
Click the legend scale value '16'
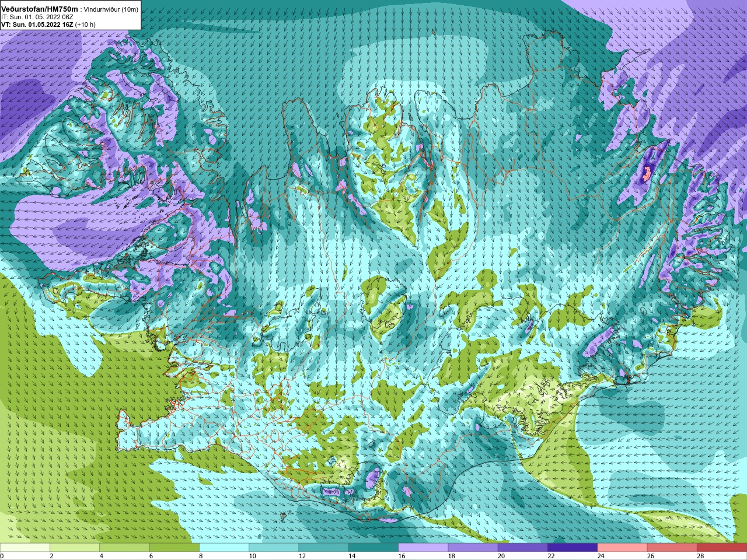(x=402, y=556)
